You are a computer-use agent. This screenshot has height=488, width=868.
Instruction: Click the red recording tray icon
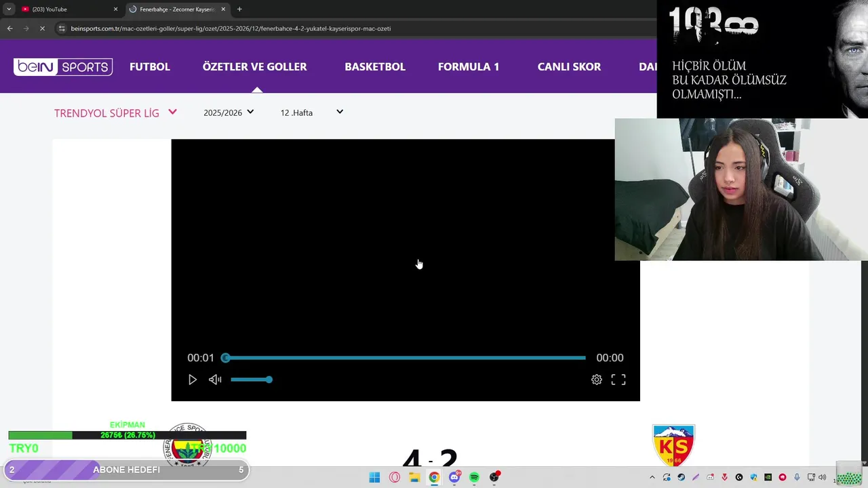(x=783, y=477)
